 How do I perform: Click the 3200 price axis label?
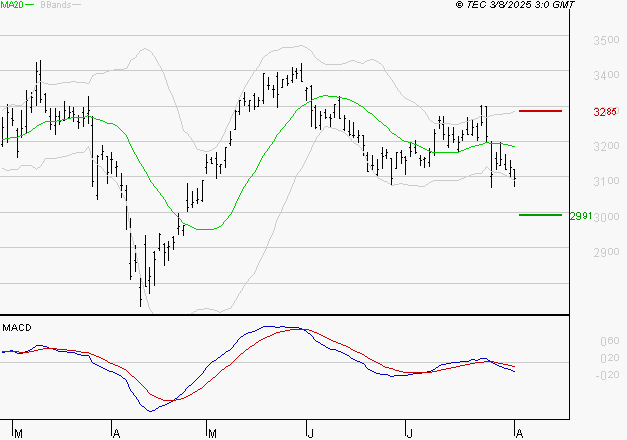(x=606, y=146)
